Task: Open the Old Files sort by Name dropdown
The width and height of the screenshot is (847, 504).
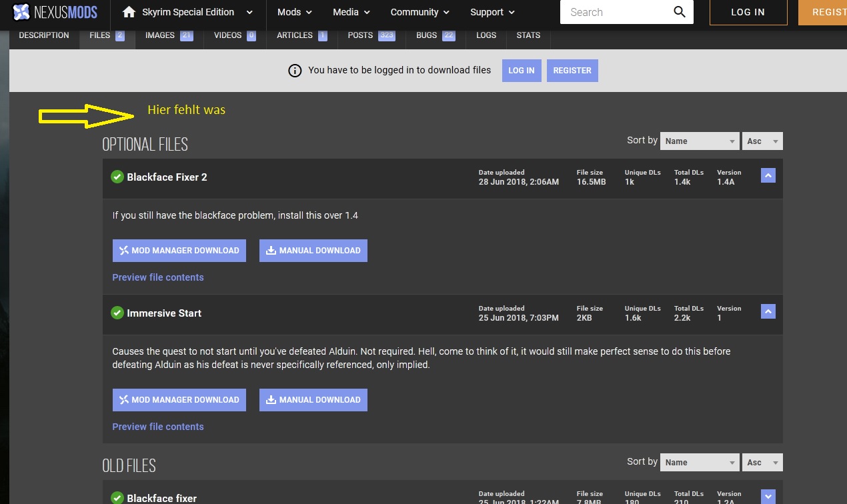Action: 700,463
